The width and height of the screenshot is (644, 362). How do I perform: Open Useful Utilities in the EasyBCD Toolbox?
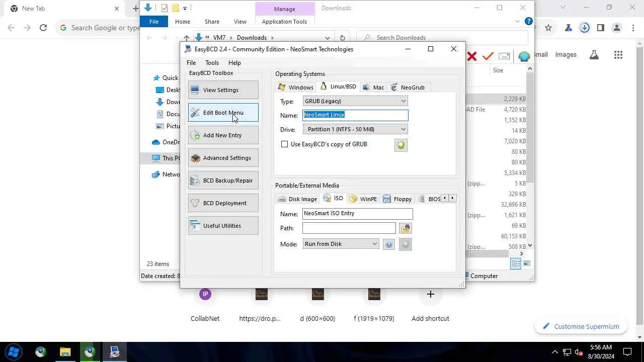(223, 226)
